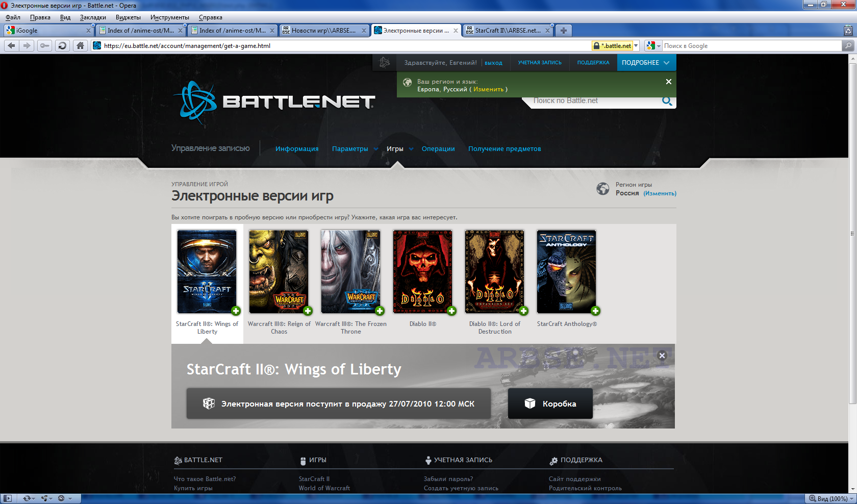
Task: Open the Операции navigation link
Action: (438, 149)
